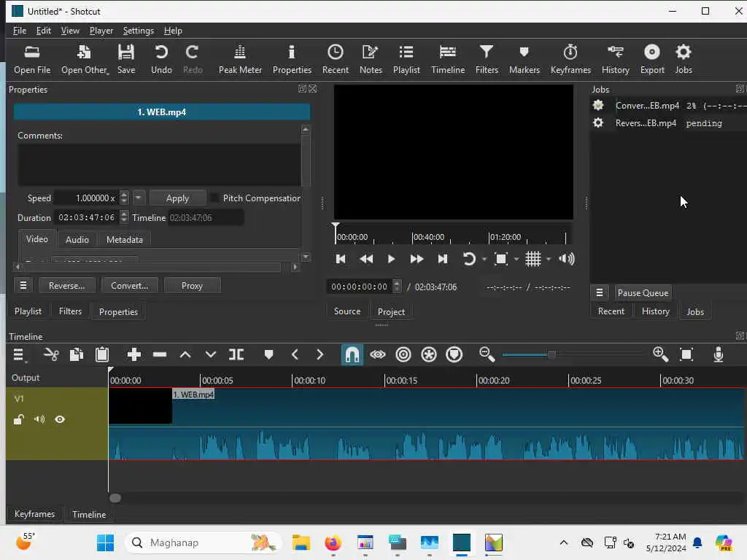Image resolution: width=747 pixels, height=560 pixels.
Task: Switch to the Metadata properties tab
Action: click(x=124, y=239)
